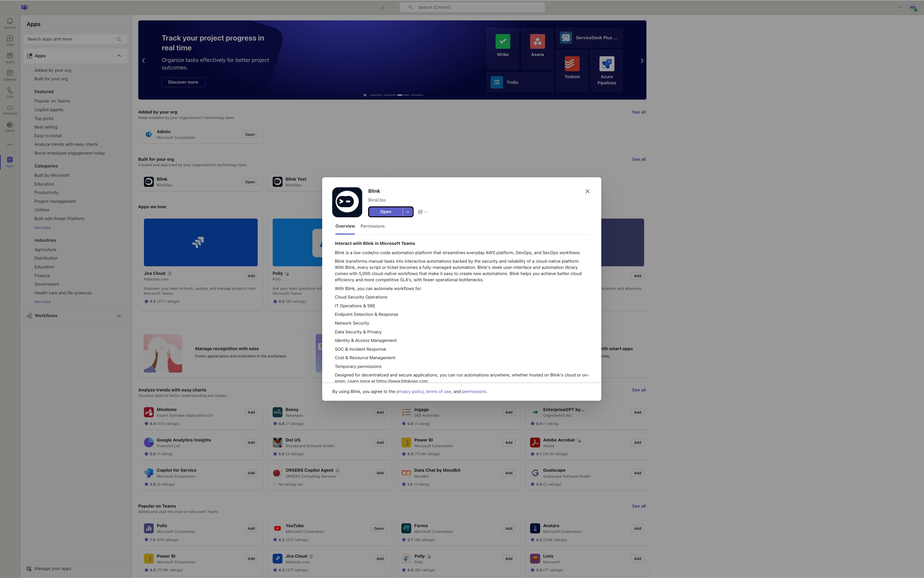Focus the top Search (Cmd+E) field
This screenshot has height=578, width=924.
[x=472, y=7]
